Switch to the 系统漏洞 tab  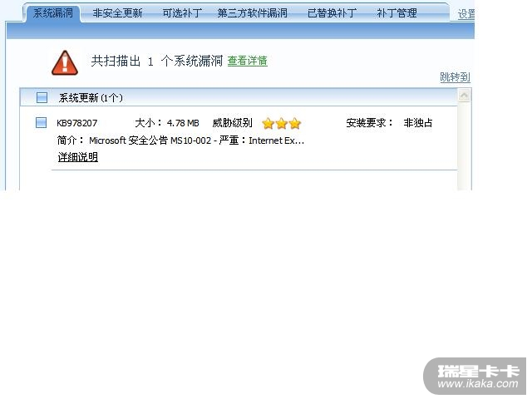53,13
